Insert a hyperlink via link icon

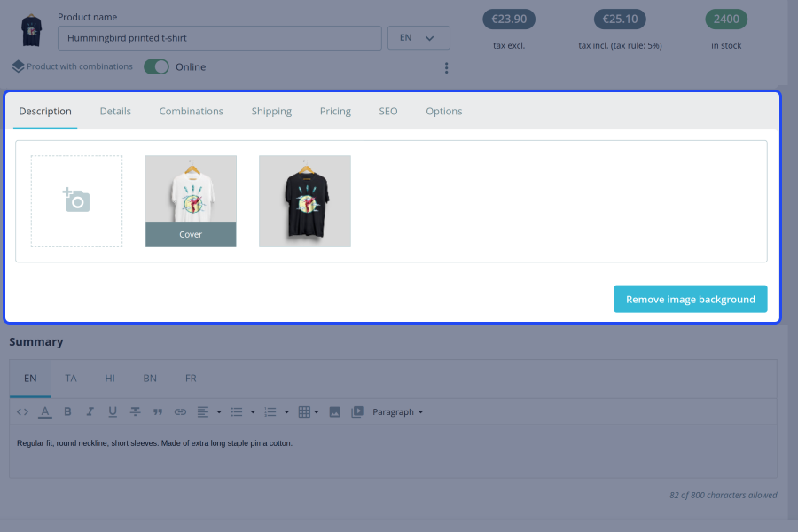pos(180,411)
